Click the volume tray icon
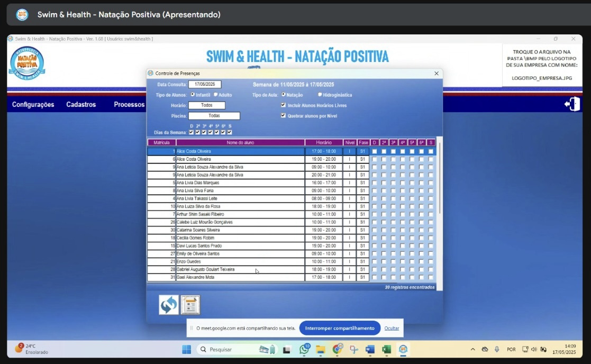The height and width of the screenshot is (364, 591). (x=534, y=349)
